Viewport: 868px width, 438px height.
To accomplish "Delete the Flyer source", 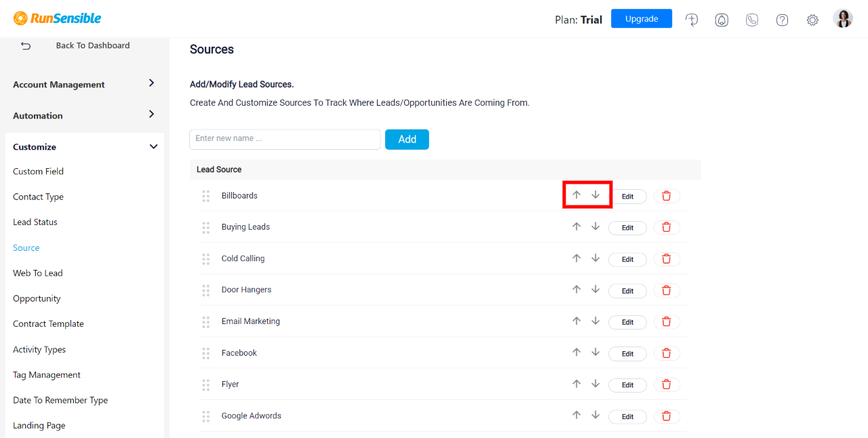I will (667, 384).
